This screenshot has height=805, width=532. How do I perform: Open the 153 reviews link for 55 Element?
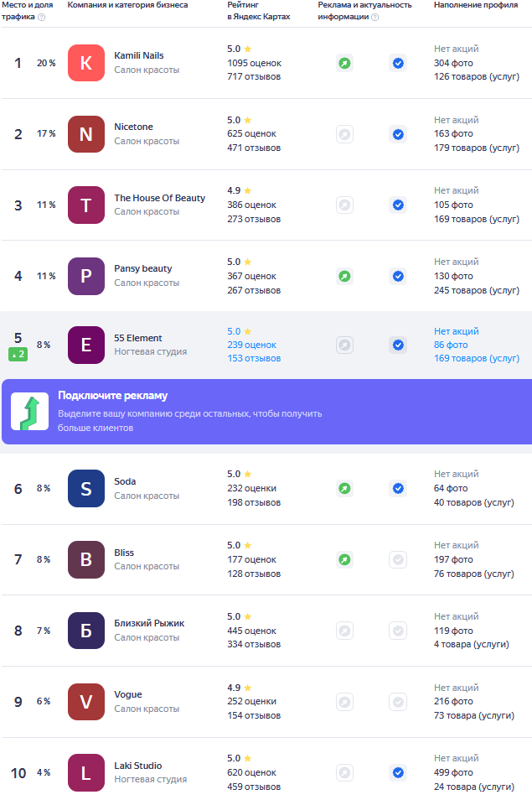(x=254, y=358)
